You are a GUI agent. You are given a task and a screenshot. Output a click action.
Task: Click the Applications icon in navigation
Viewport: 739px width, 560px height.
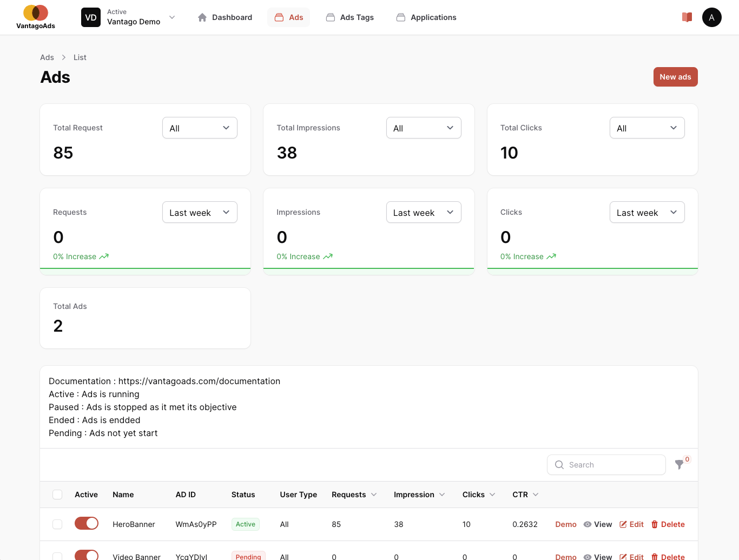tap(401, 17)
